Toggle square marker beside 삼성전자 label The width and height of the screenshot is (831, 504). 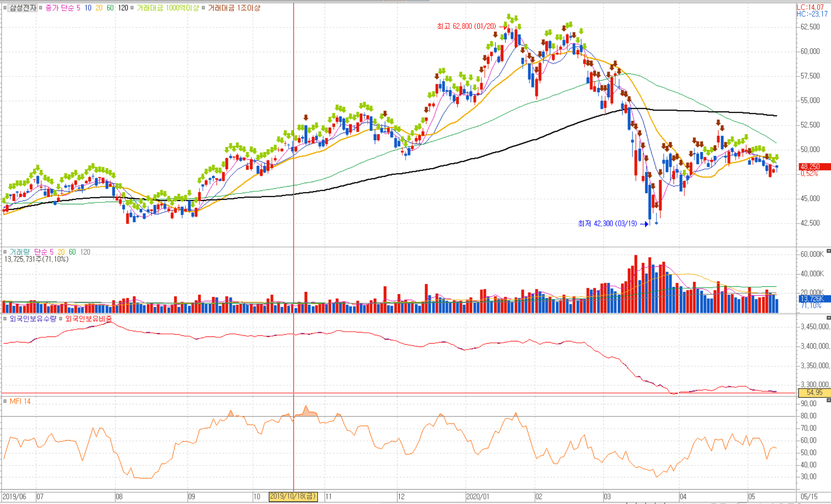coord(5,8)
